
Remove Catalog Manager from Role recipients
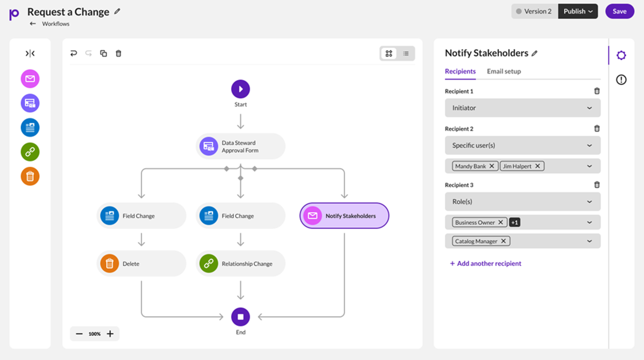[504, 241]
